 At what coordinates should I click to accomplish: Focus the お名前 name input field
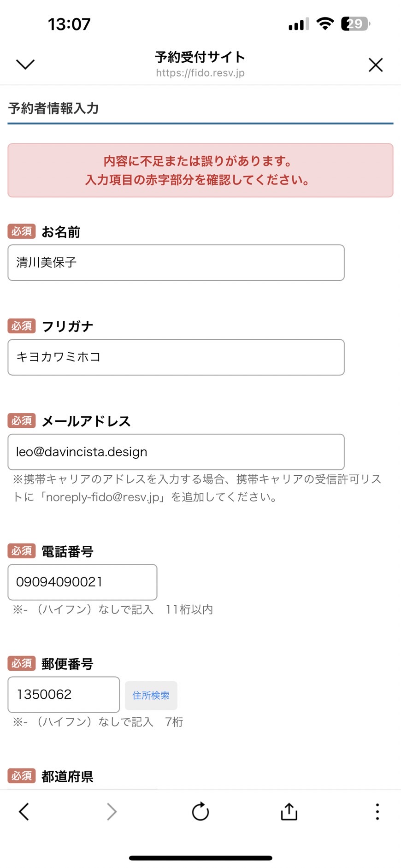coord(176,262)
